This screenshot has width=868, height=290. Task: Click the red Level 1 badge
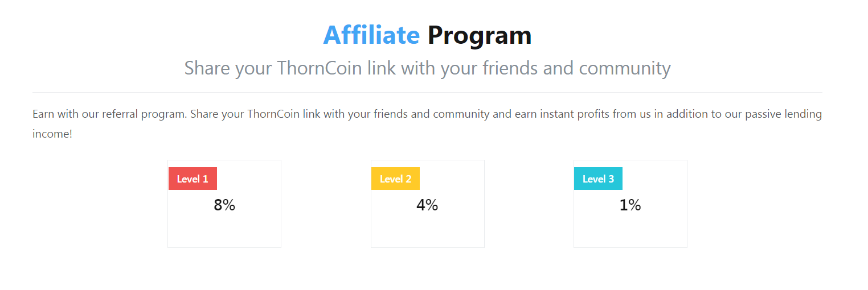(x=193, y=179)
